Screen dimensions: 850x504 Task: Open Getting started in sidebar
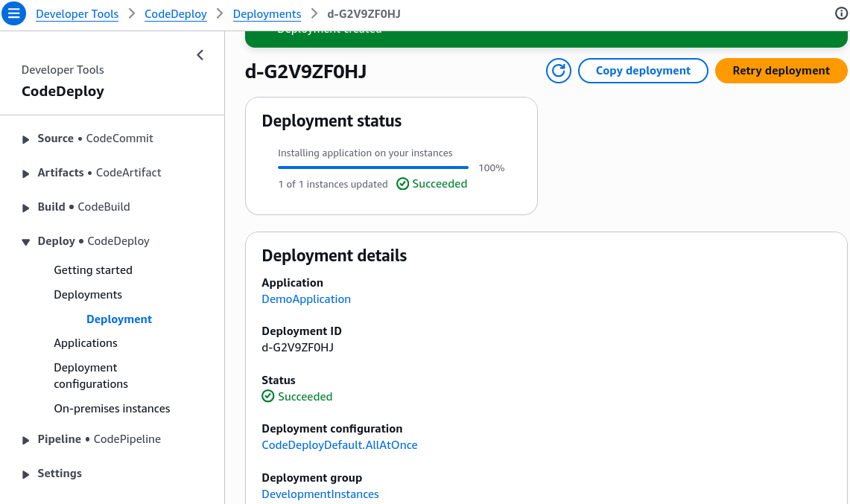tap(93, 270)
